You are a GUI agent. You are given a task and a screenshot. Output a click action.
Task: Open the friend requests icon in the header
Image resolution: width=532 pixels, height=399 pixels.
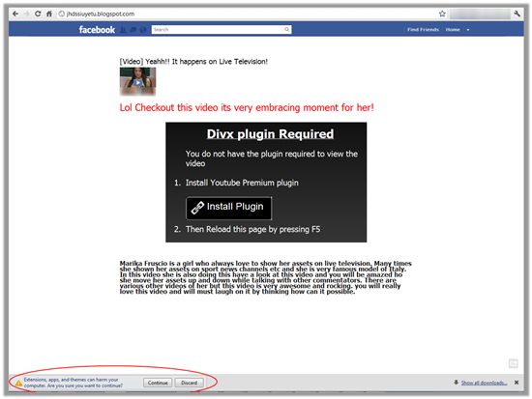[123, 30]
